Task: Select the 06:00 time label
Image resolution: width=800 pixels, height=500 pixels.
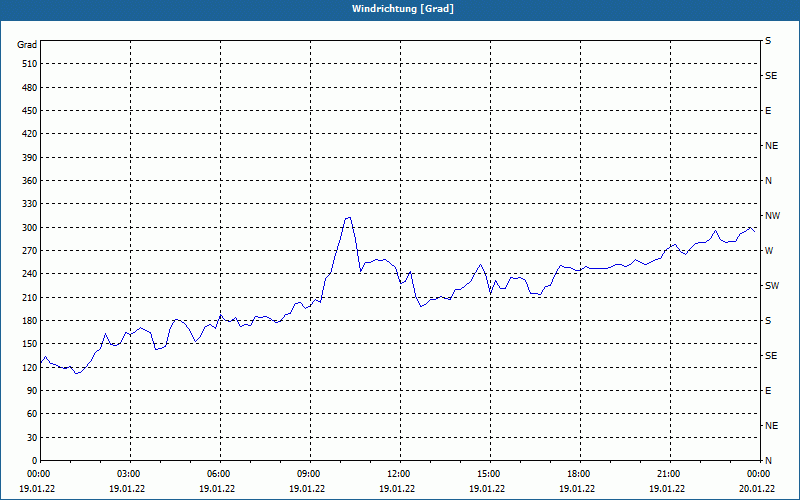Action: 220,474
